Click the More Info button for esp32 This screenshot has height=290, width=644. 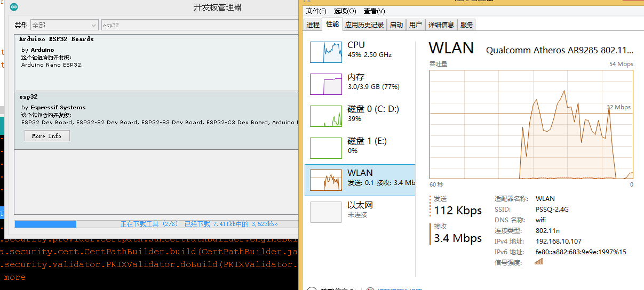coord(47,136)
